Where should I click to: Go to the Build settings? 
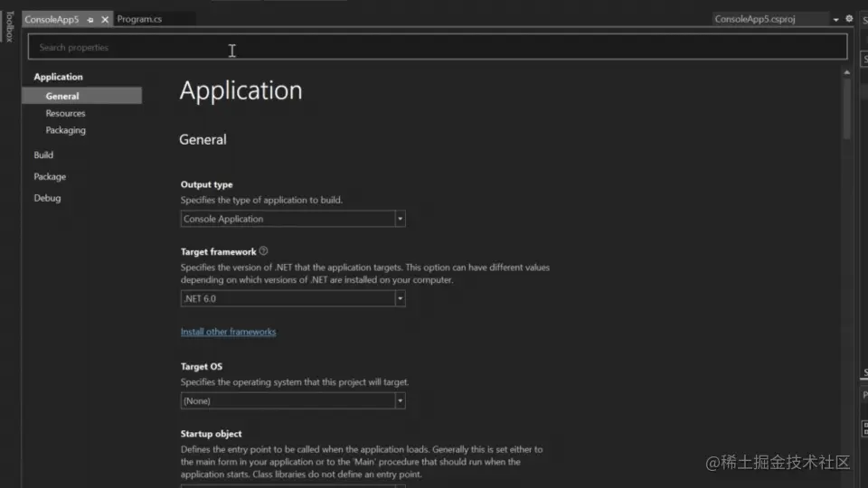(43, 155)
